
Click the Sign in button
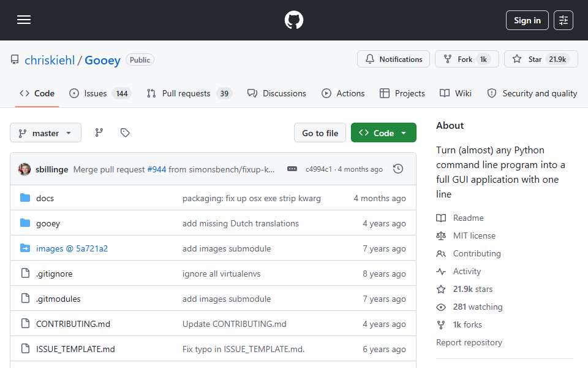pos(527,20)
